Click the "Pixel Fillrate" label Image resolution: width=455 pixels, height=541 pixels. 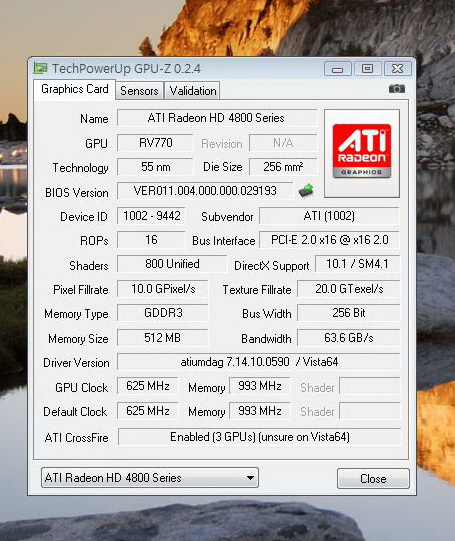coord(80,290)
